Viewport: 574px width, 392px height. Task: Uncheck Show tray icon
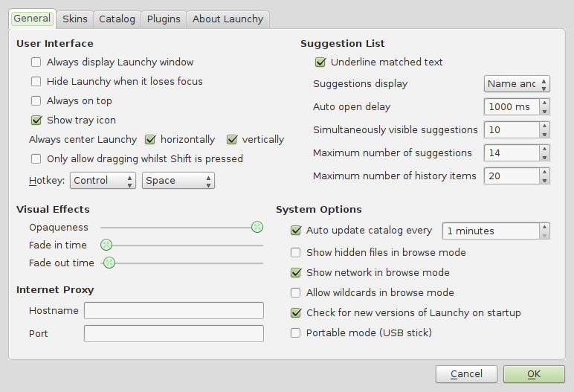[36, 121]
